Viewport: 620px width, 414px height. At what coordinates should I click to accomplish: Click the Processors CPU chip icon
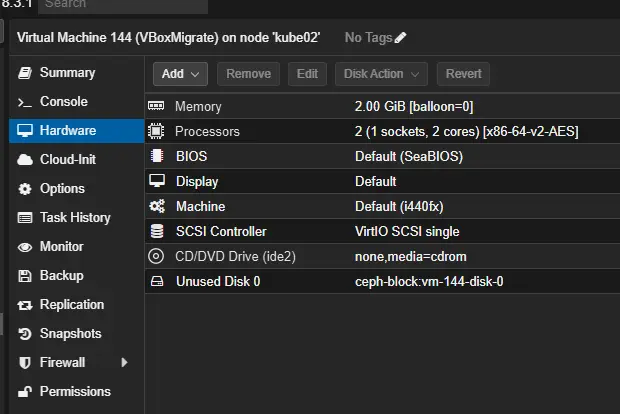point(156,131)
